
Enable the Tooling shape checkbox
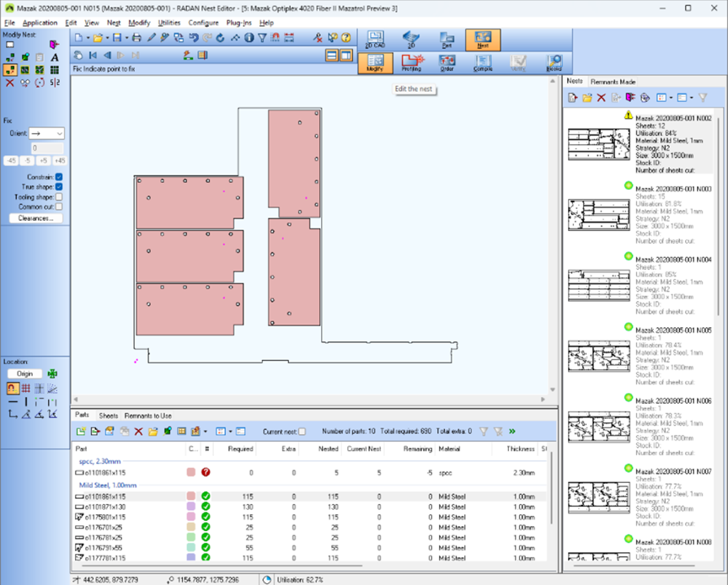pos(59,197)
